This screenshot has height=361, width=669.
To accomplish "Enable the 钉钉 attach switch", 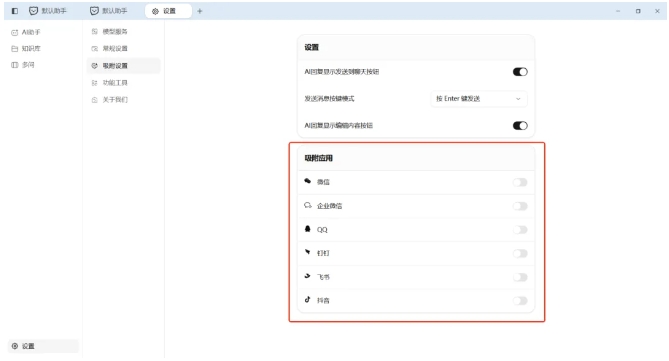I will (520, 253).
